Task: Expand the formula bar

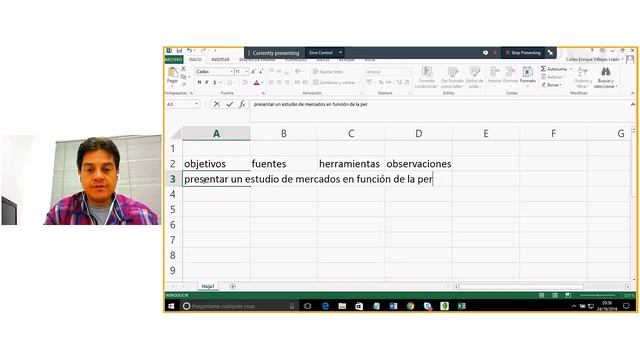Action: click(x=633, y=104)
